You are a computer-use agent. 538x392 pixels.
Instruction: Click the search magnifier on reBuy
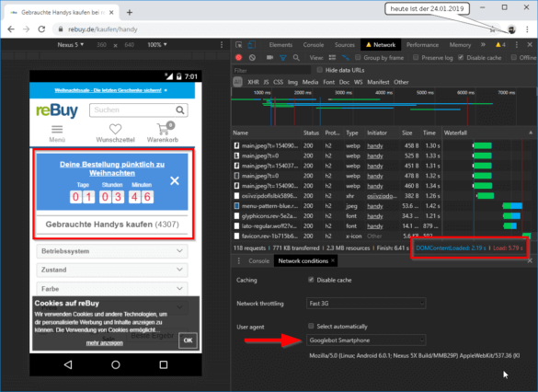coord(180,110)
